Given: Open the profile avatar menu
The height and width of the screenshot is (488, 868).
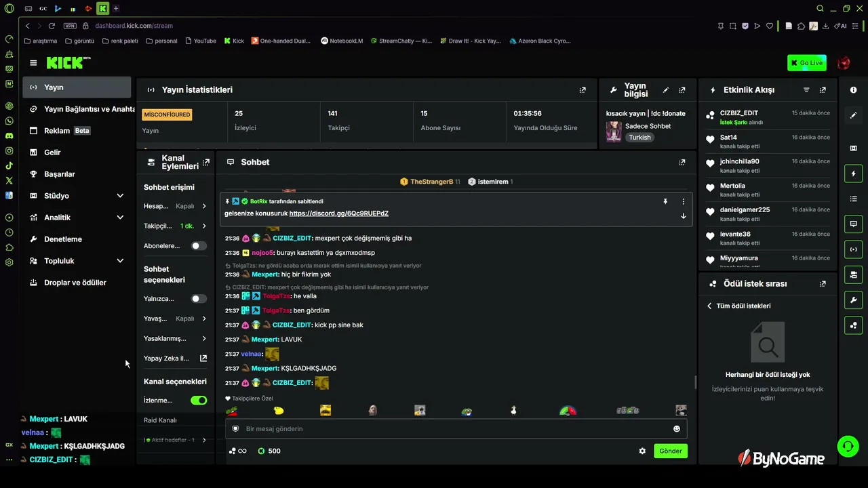Looking at the screenshot, I should [x=844, y=63].
